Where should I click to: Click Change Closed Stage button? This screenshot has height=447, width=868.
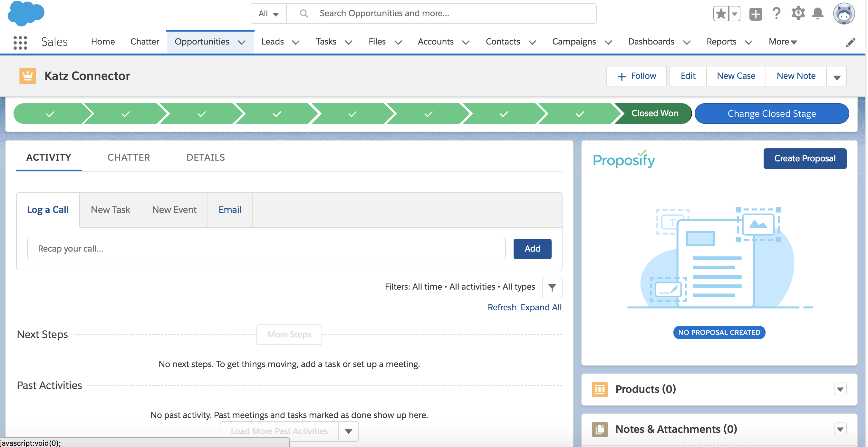[772, 114]
